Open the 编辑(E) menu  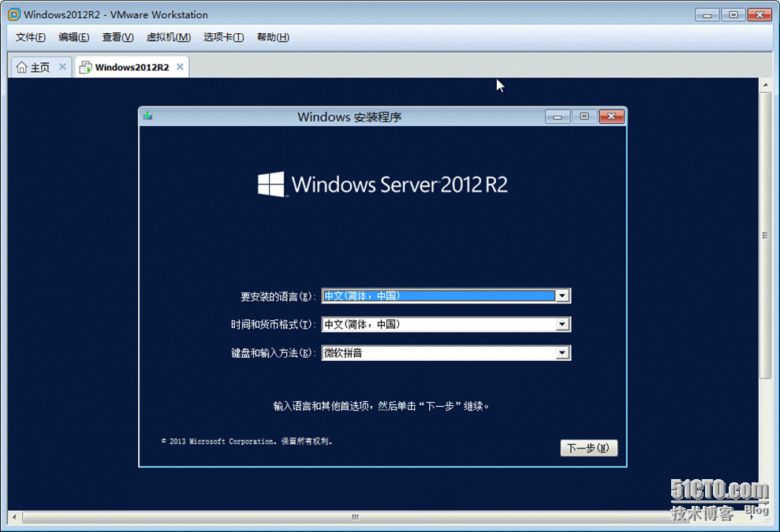(x=73, y=37)
